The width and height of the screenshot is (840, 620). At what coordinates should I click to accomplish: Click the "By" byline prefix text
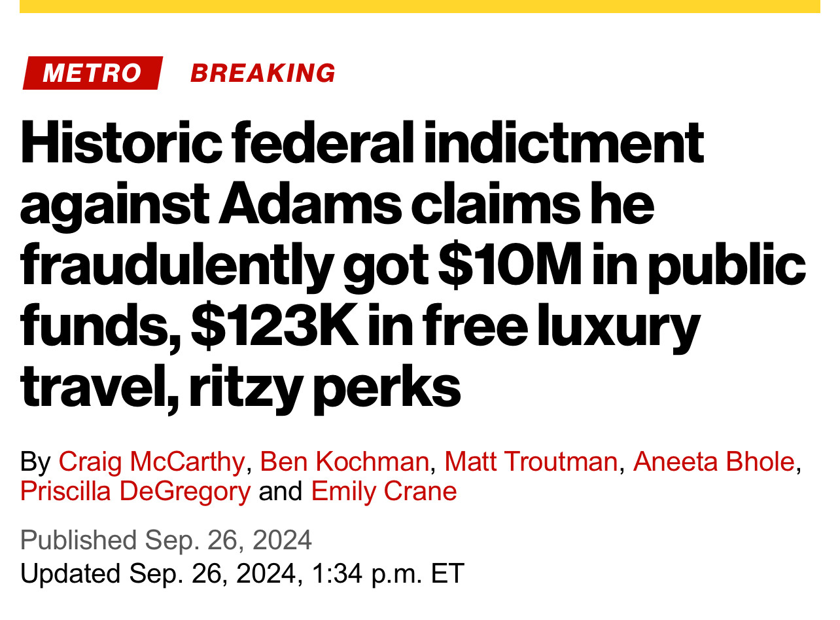[35, 462]
